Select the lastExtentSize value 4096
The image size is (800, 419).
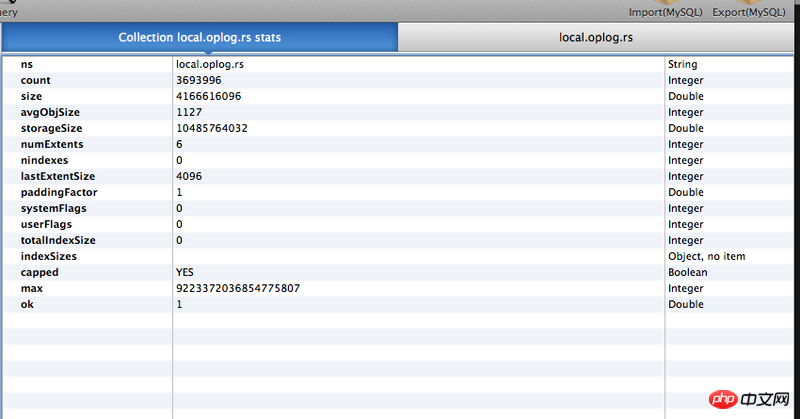pyautogui.click(x=189, y=176)
